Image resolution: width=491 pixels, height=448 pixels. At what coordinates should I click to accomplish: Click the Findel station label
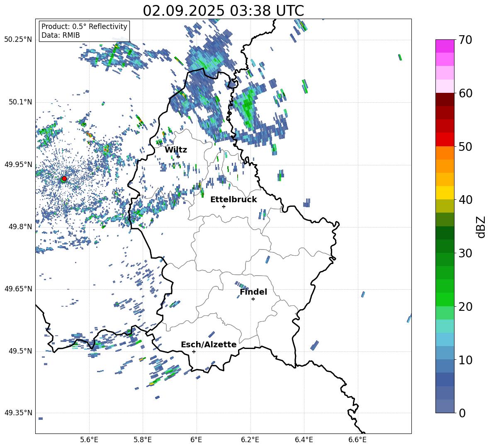253,292
